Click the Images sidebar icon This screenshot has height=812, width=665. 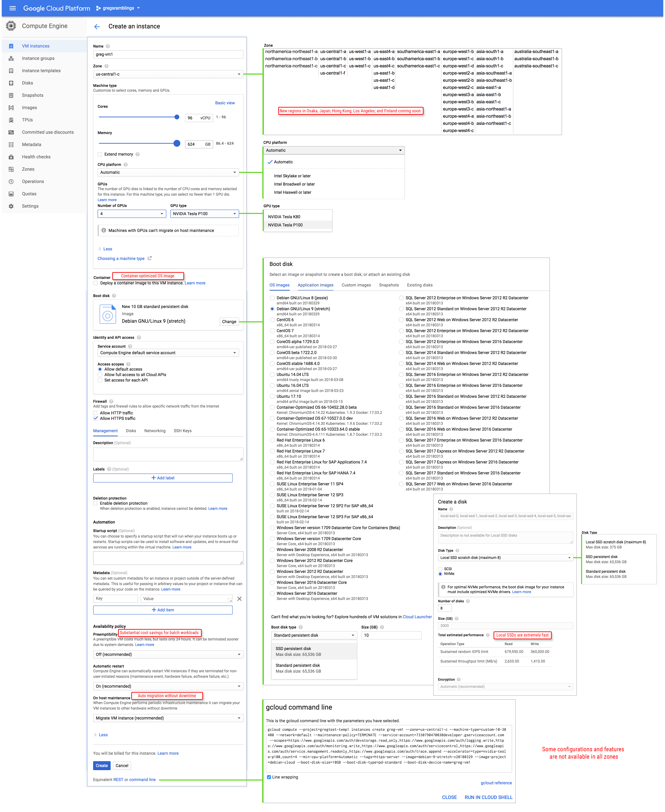[11, 108]
